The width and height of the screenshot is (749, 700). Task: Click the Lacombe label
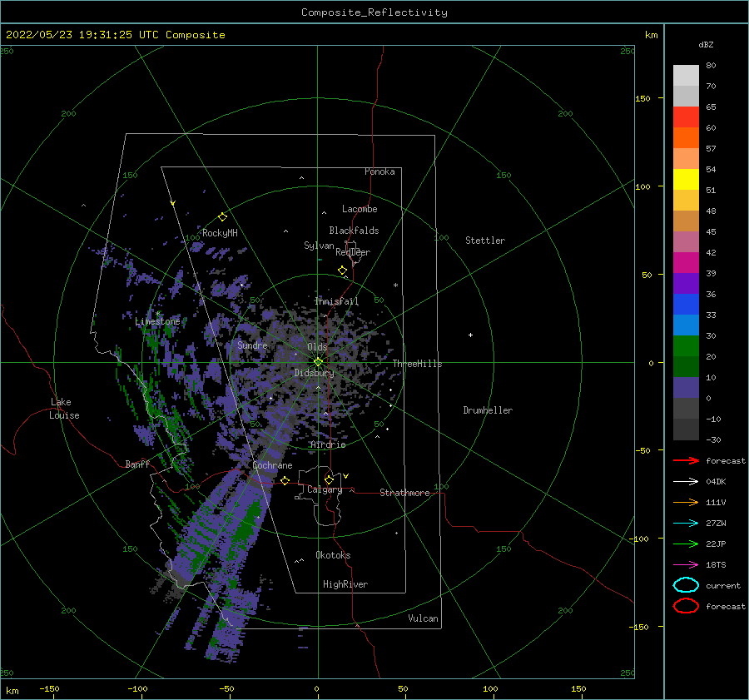360,209
